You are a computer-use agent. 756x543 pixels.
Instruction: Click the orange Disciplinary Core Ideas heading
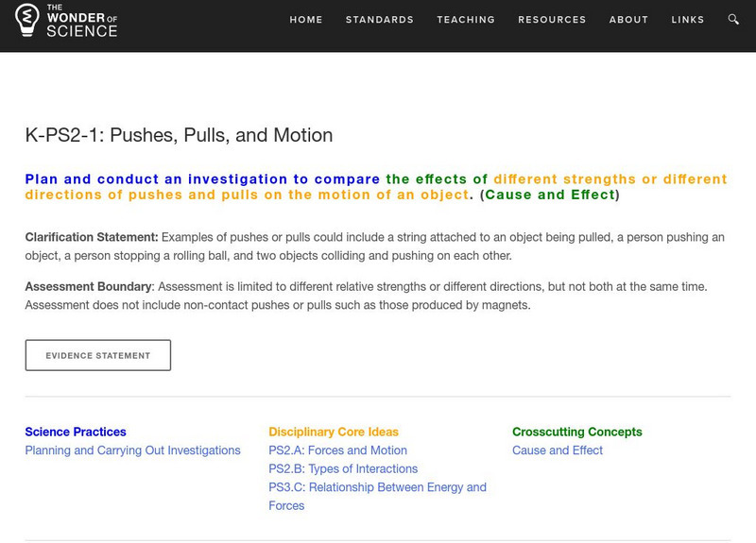[334, 432]
